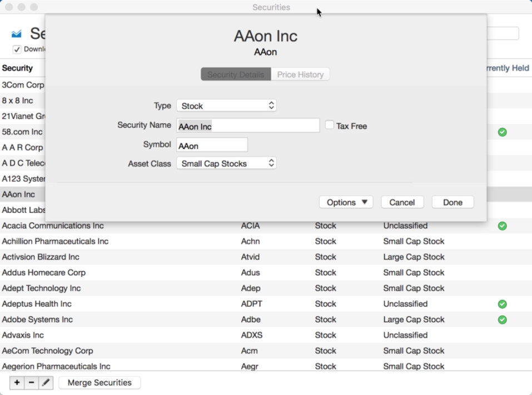
Task: Click green held checkmark in 58.com row
Action: (x=502, y=132)
